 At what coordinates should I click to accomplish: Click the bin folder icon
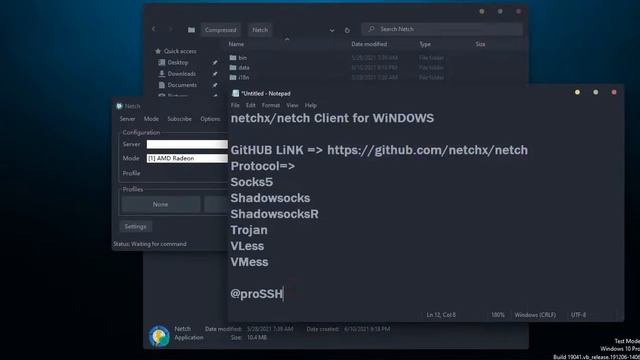233,58
